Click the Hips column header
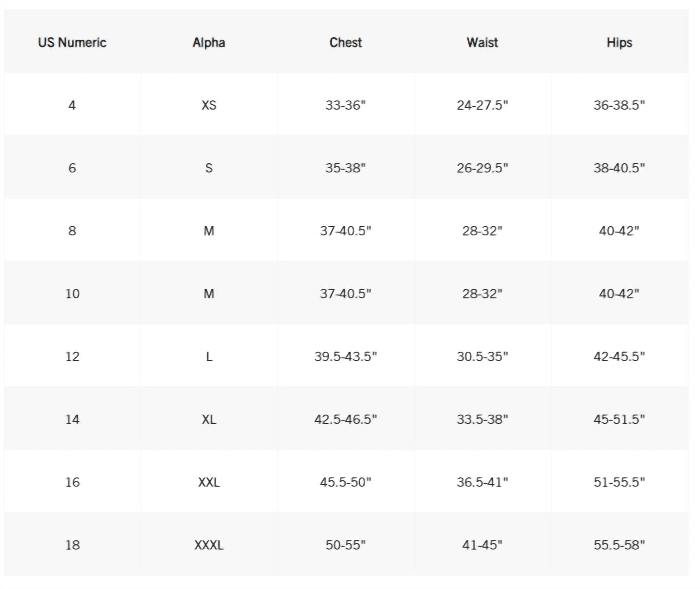Screen dimensions: 700x589 [x=619, y=42]
